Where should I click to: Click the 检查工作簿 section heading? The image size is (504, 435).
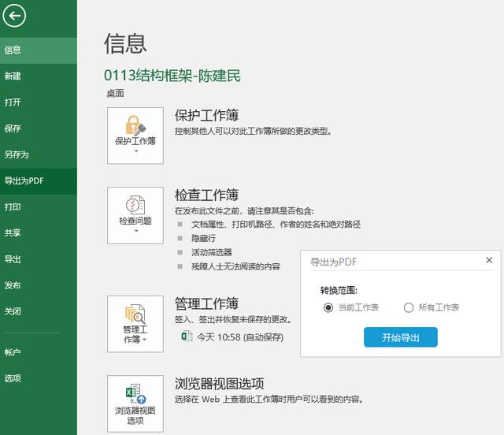coord(206,195)
